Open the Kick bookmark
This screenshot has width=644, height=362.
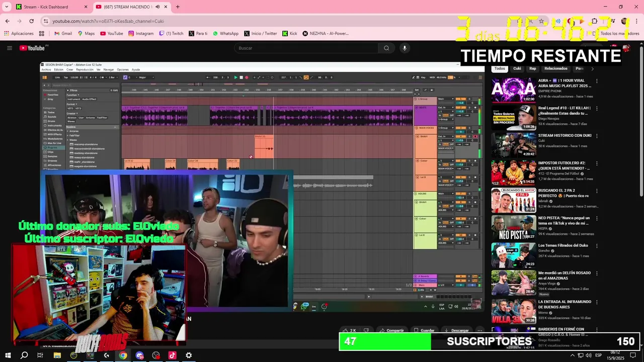point(289,34)
